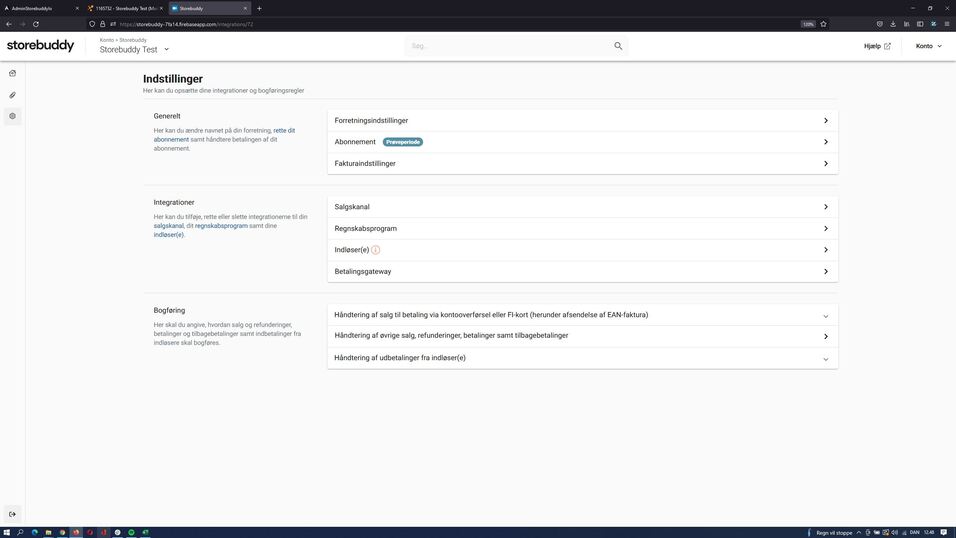956x538 pixels.
Task: Click the magnifier icon in the search bar
Action: (618, 46)
